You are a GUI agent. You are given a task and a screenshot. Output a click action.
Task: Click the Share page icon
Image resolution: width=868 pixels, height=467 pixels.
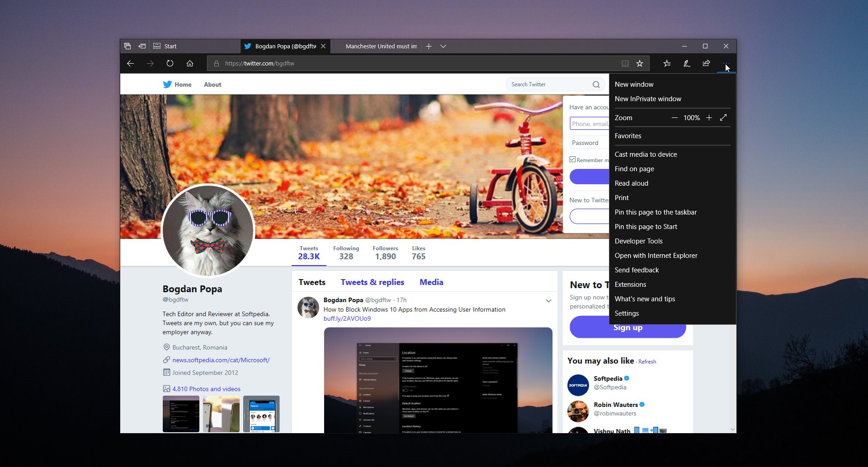coord(706,64)
